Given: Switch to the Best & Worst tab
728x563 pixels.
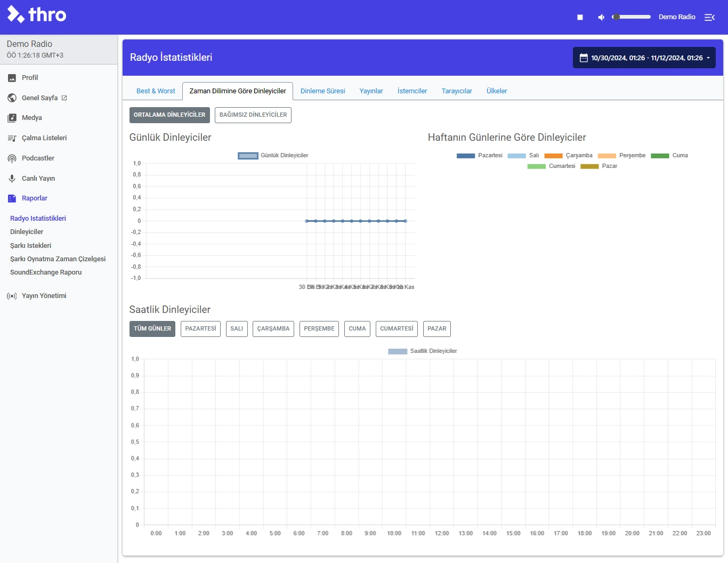Looking at the screenshot, I should tap(156, 91).
